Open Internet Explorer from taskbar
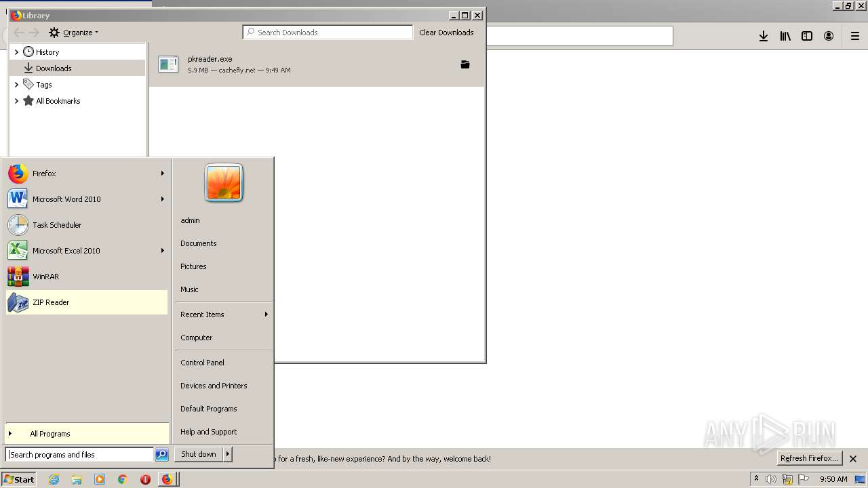868x488 pixels. 54,479
